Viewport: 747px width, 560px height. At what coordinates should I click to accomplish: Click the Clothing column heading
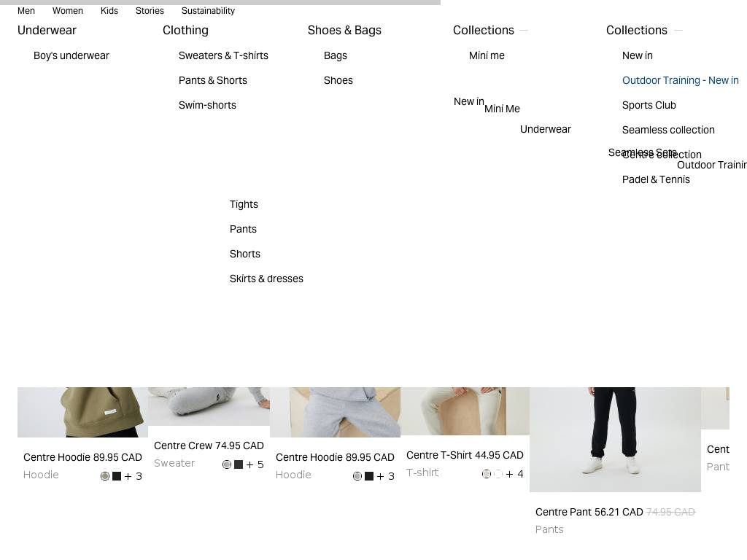coord(185,30)
